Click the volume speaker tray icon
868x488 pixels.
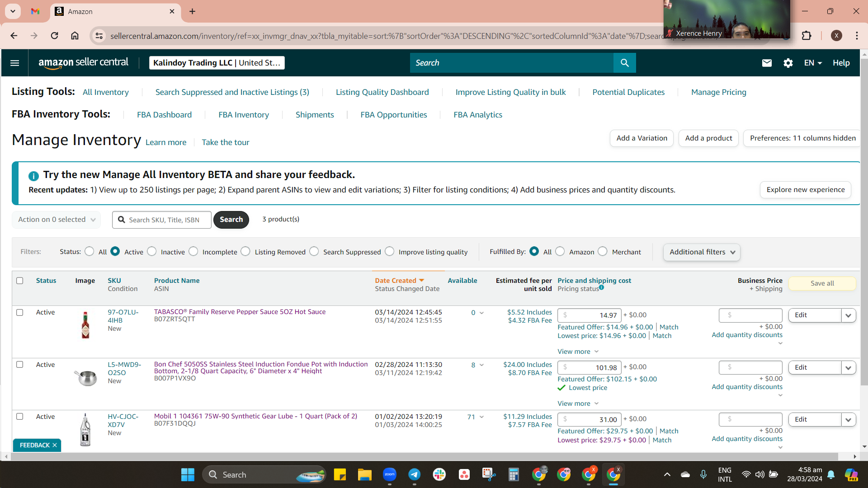760,474
